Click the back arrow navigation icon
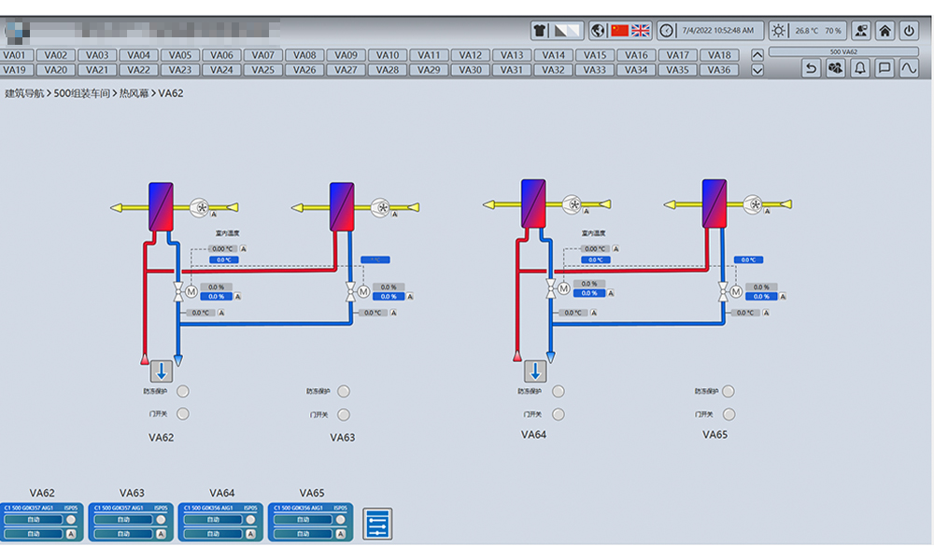The height and width of the screenshot is (560, 934). pos(812,68)
